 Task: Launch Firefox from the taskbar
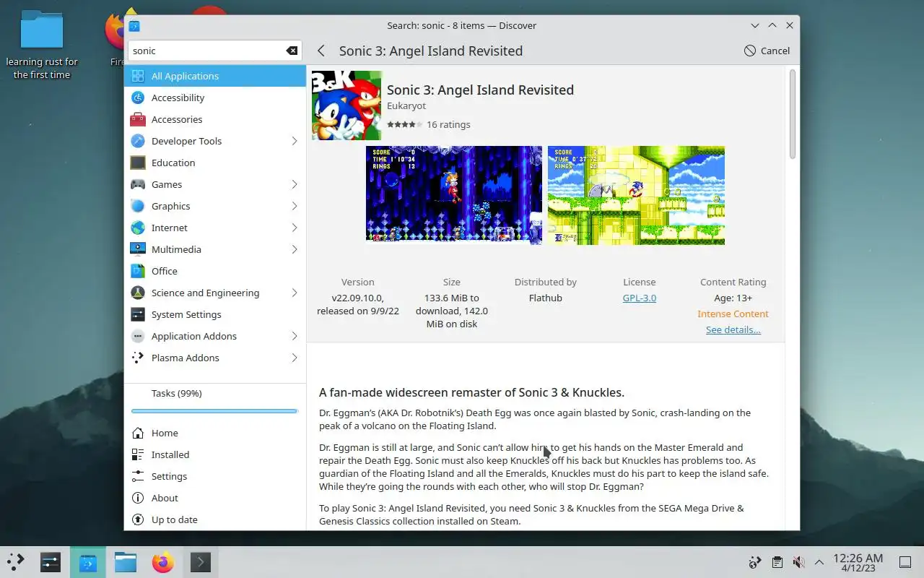(163, 562)
